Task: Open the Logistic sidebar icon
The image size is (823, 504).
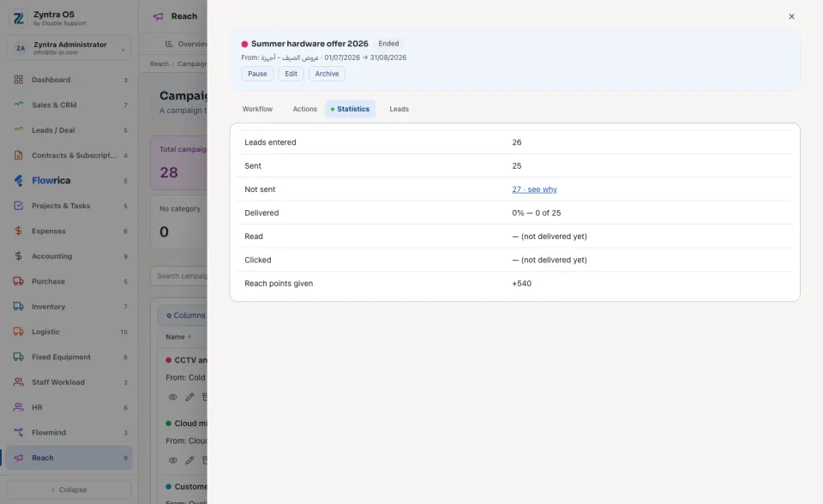Action: 18,332
